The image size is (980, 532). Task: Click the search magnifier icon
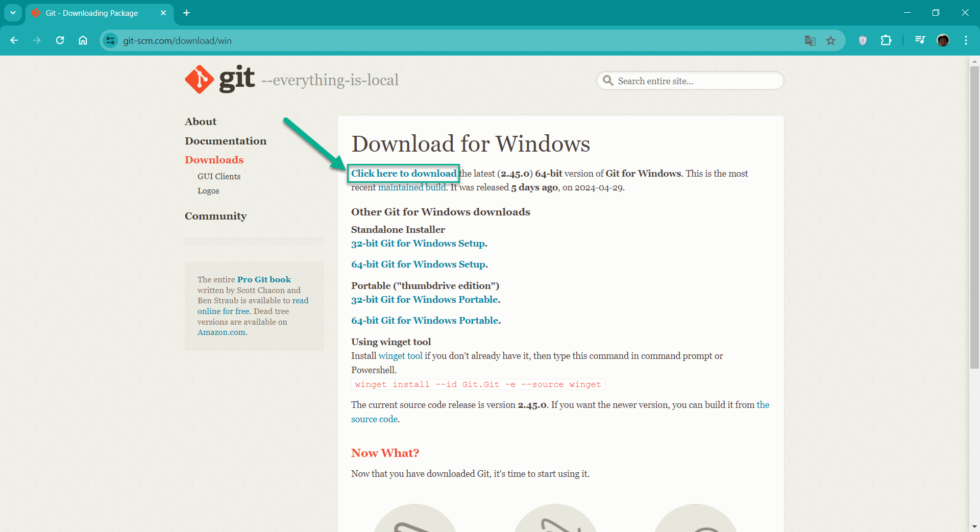pos(608,81)
